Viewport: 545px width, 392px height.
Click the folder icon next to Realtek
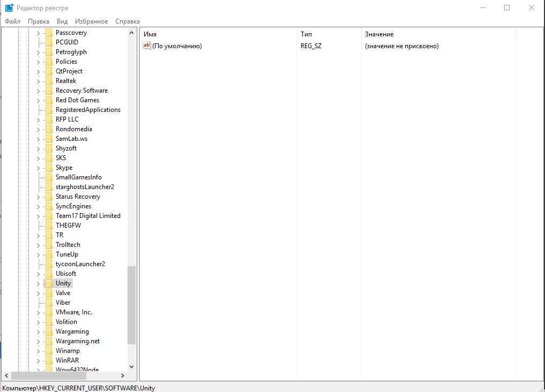coord(49,81)
